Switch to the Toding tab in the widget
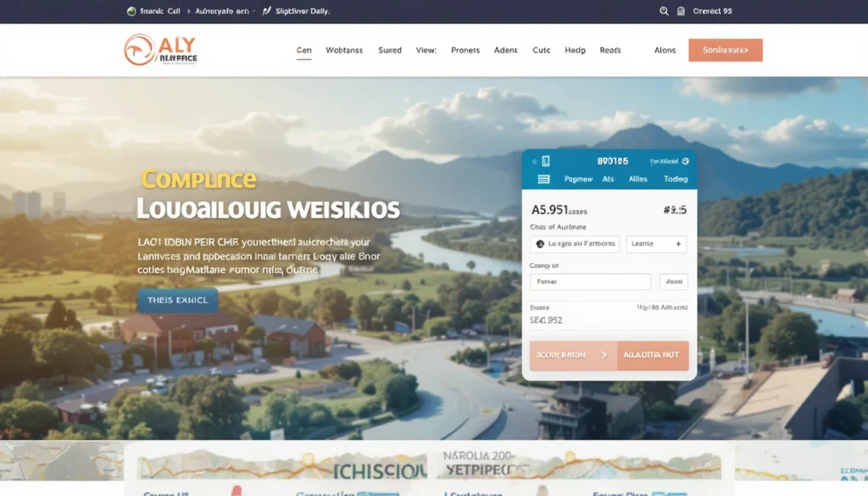The height and width of the screenshot is (496, 868). (x=676, y=179)
